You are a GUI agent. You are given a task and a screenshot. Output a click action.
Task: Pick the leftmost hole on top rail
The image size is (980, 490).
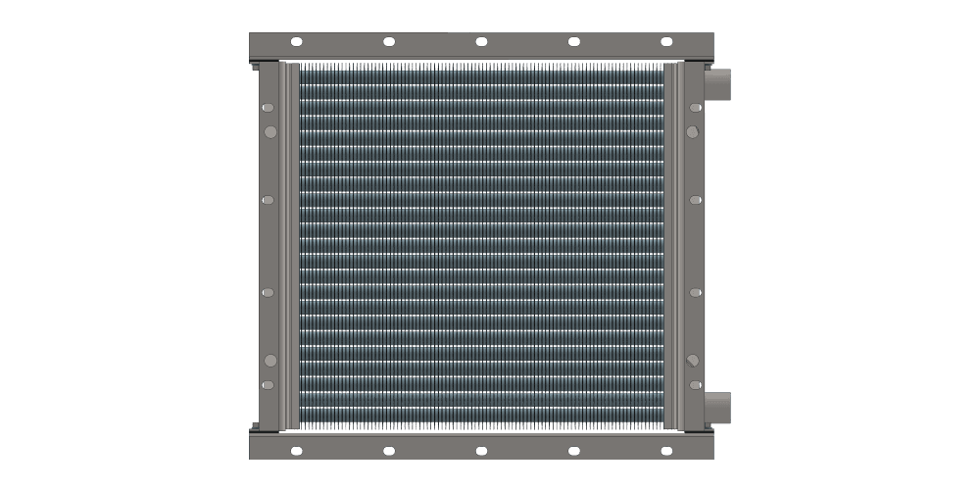(297, 41)
